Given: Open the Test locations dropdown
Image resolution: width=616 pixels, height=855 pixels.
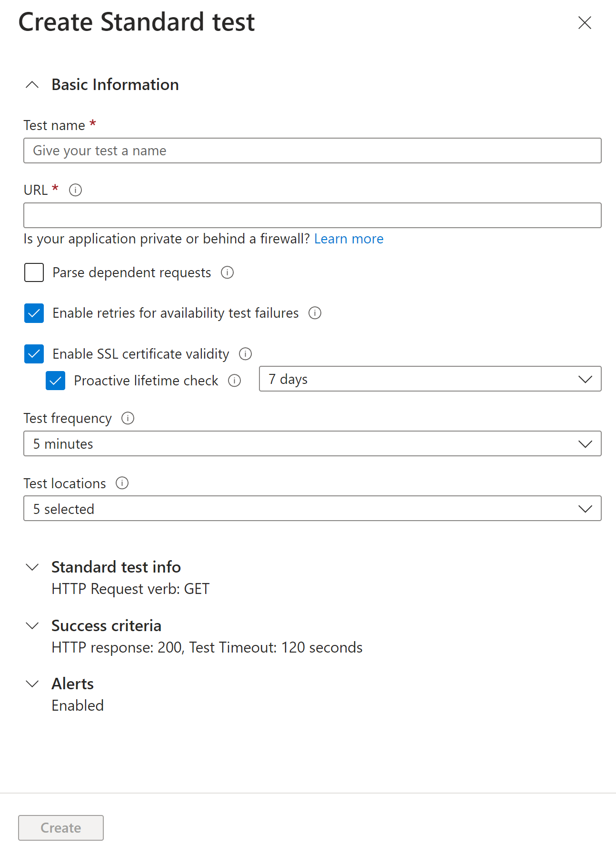Looking at the screenshot, I should click(312, 509).
